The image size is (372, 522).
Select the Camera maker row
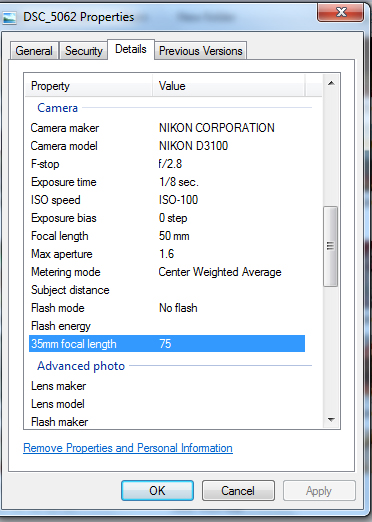167,128
